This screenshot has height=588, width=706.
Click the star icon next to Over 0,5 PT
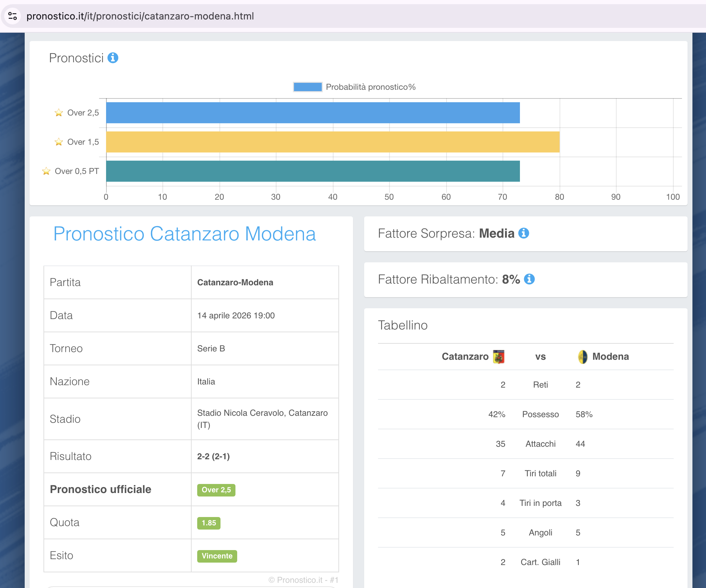click(x=46, y=171)
